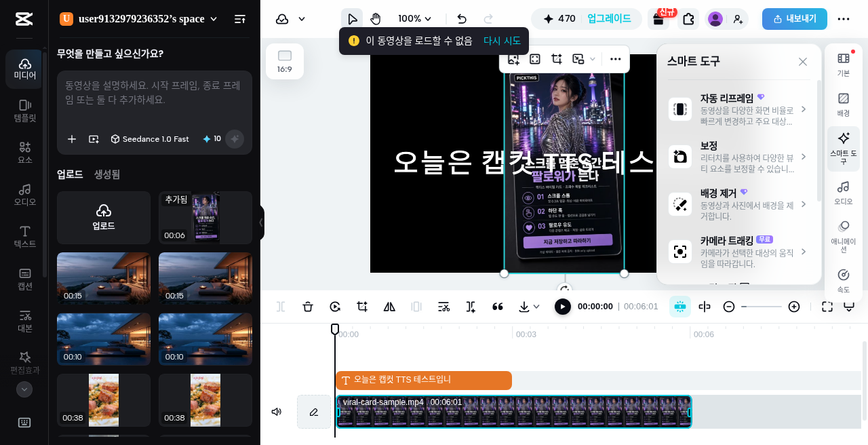
Task: Select the viral-card-sample.mp4 clip on the timeline
Action: coord(514,412)
